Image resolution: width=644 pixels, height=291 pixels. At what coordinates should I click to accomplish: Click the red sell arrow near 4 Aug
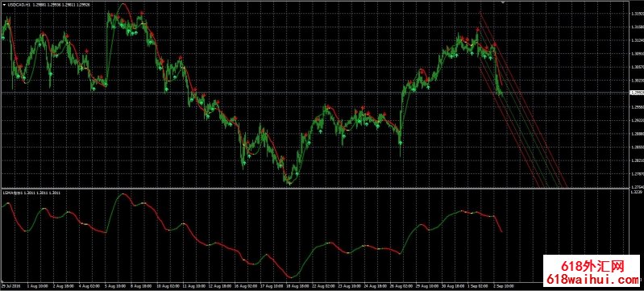point(87,51)
